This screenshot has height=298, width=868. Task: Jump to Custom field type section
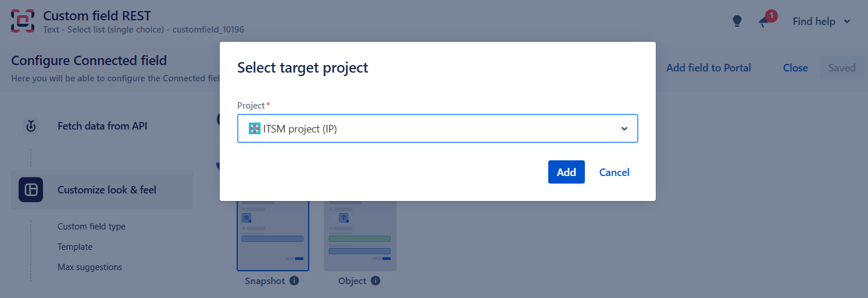(91, 227)
